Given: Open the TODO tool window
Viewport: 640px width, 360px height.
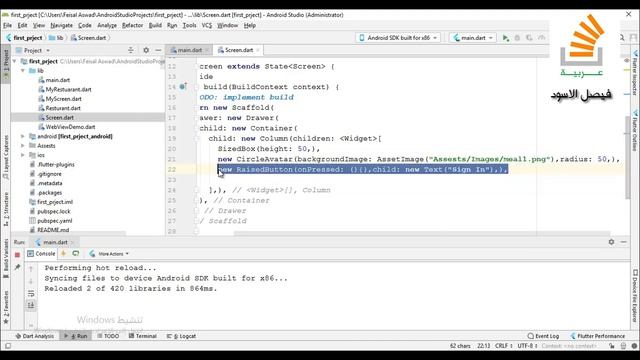Looking at the screenshot, I should 108,336.
